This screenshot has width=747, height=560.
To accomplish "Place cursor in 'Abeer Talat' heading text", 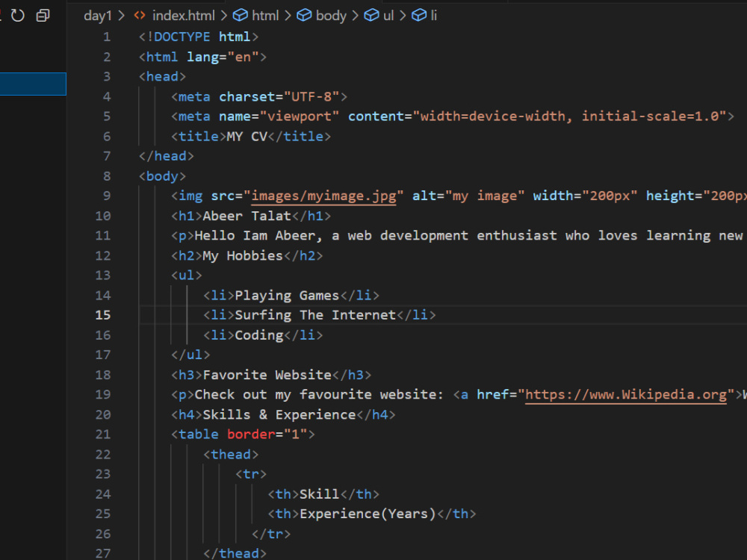I will [x=247, y=217].
